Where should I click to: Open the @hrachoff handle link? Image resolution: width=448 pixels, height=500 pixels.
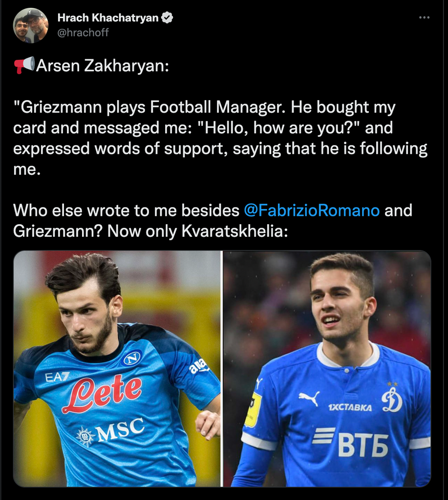[83, 33]
